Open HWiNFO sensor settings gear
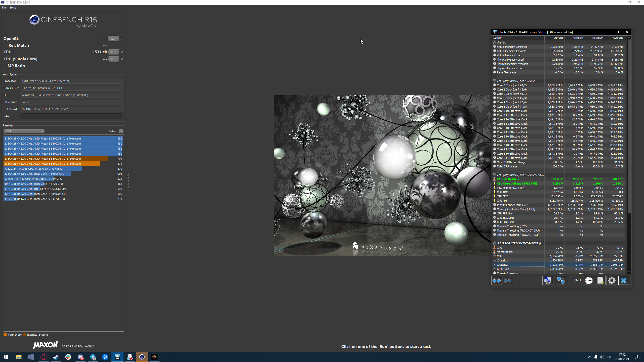 (612, 281)
